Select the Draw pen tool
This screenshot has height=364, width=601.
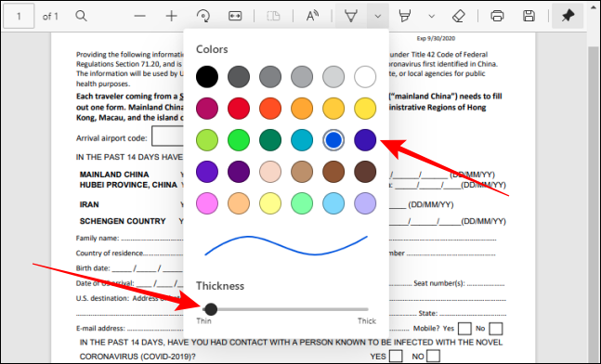click(x=351, y=16)
